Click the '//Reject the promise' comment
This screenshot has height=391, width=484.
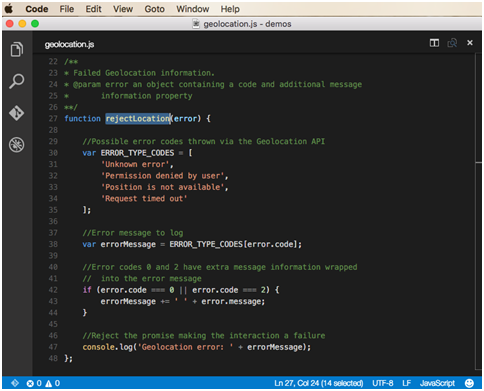coord(204,336)
